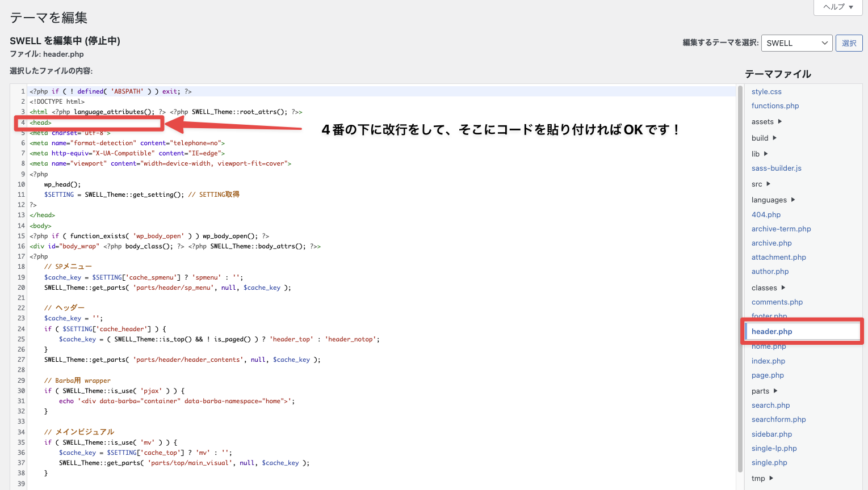Click the 選択 button
868x490 pixels.
(x=849, y=43)
